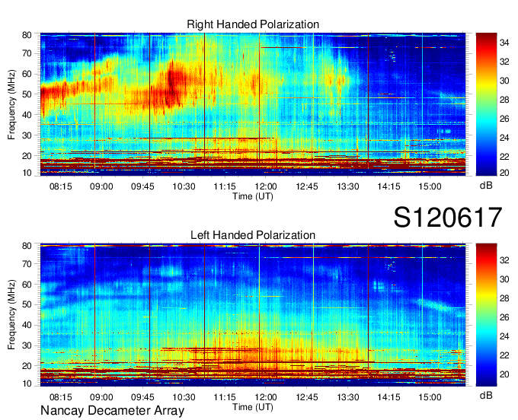The width and height of the screenshot is (518, 420).
Task: Click the 12:45 tick of the left-handed plot
Action: tap(307, 397)
